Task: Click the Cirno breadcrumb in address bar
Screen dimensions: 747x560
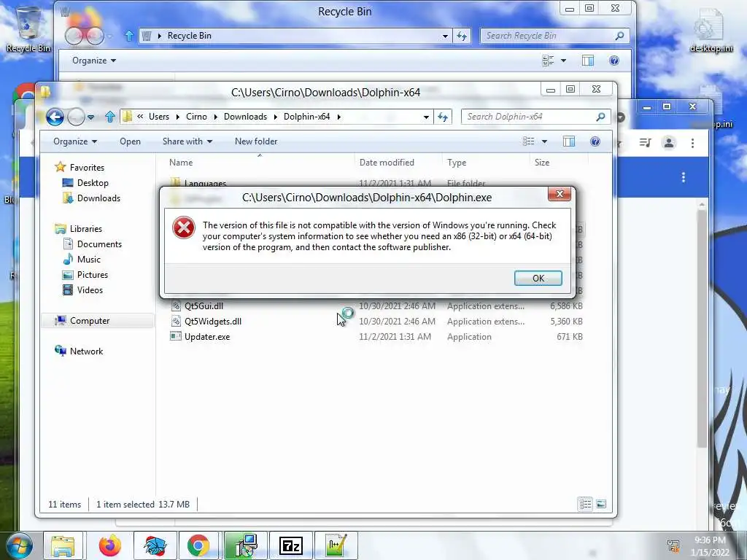Action: click(x=196, y=117)
